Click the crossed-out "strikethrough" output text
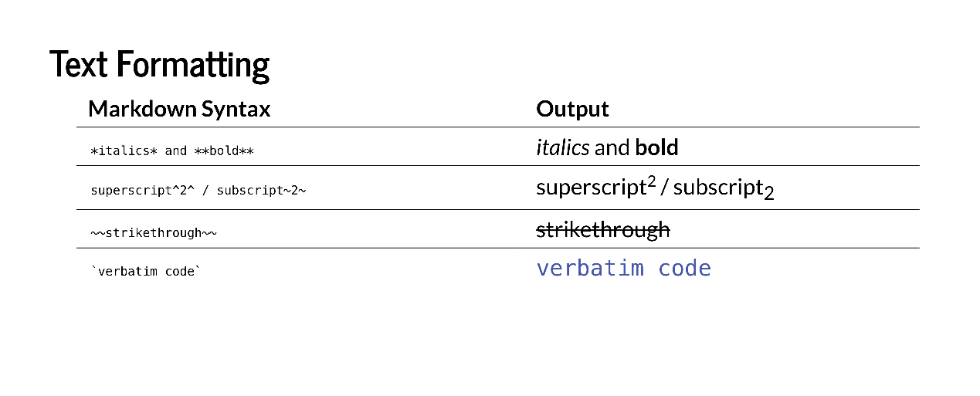The height and width of the screenshot is (396, 980). (602, 230)
